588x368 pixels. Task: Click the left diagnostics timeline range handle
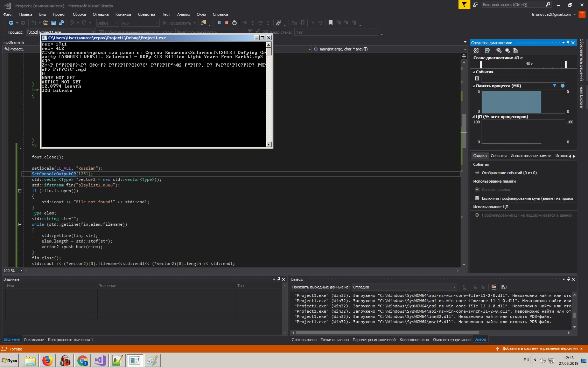point(481,65)
